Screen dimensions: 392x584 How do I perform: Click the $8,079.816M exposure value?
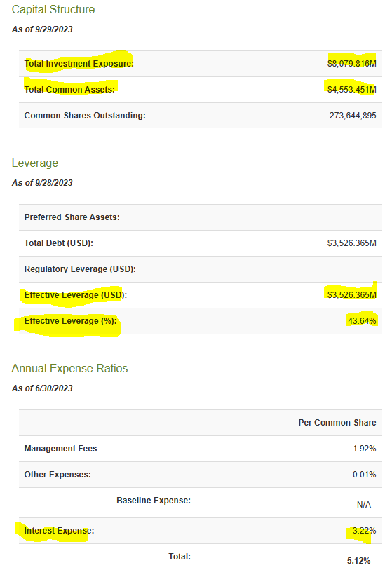click(x=352, y=64)
